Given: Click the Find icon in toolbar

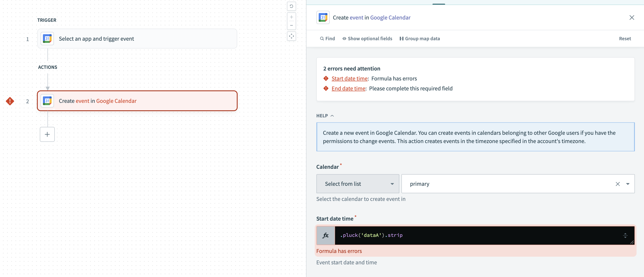Looking at the screenshot, I should click(321, 38).
